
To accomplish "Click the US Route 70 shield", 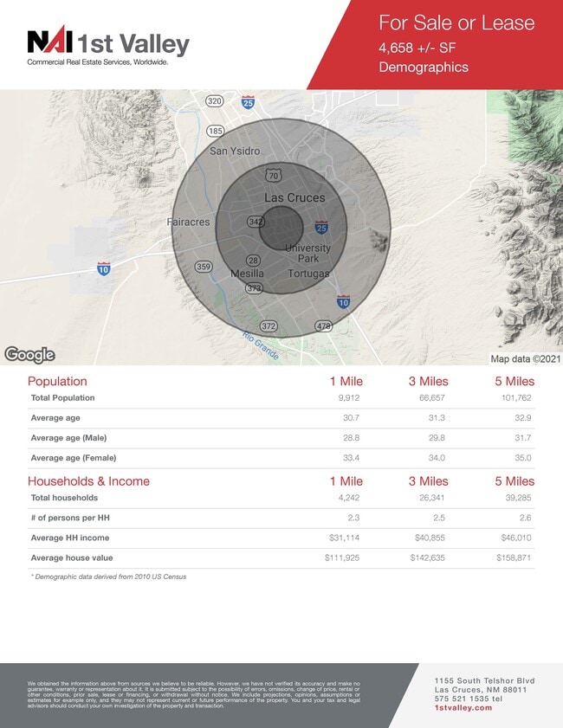I will tap(274, 176).
